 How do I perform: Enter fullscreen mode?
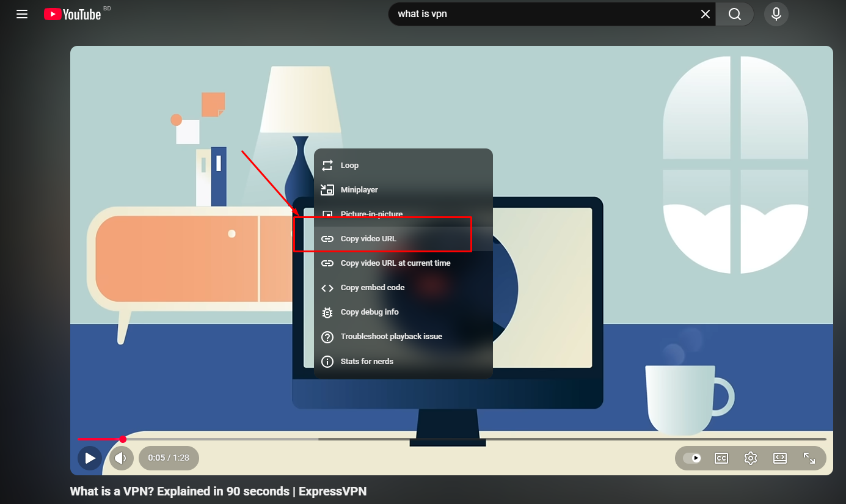810,458
